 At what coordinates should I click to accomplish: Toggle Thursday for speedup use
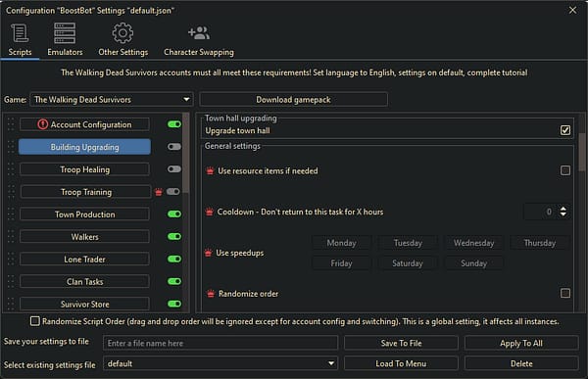[x=540, y=243]
